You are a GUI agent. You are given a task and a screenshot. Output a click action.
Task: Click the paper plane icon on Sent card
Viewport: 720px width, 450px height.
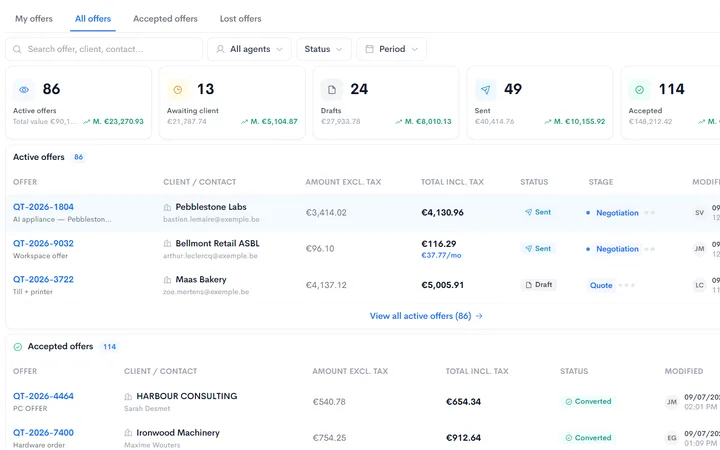point(485,90)
